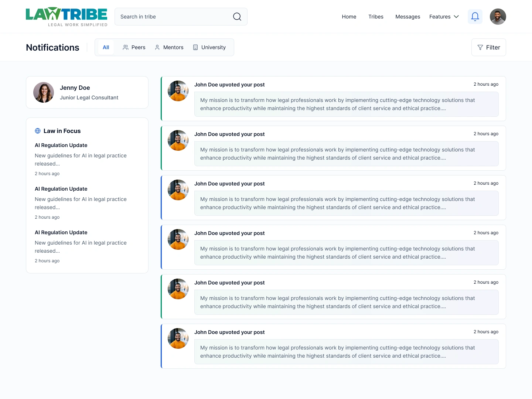Click the globe icon beside Law in Focus
The height and width of the screenshot is (399, 532).
(x=38, y=131)
